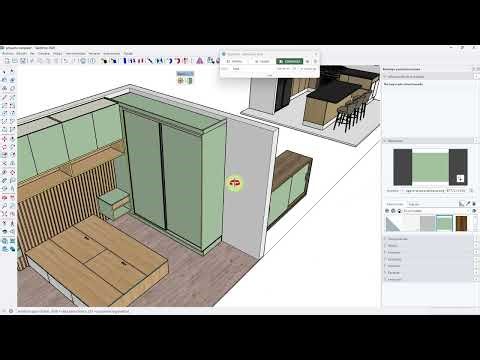The height and width of the screenshot is (360, 480).
Task: Select the gray material swatch
Action: pyautogui.click(x=427, y=223)
